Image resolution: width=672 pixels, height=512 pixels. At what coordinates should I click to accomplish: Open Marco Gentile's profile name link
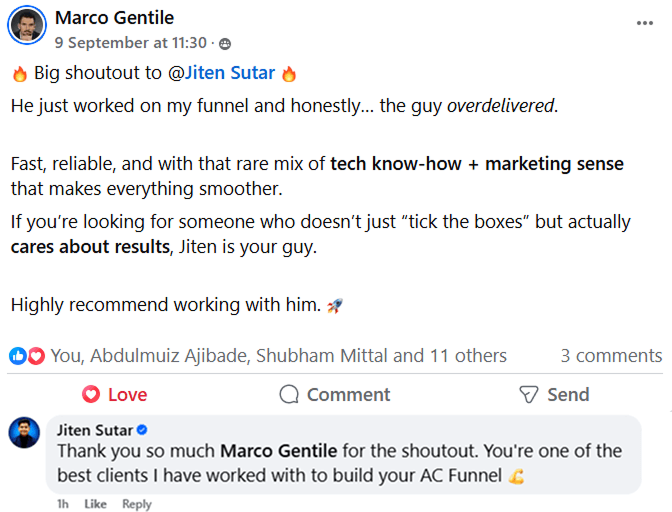point(114,18)
